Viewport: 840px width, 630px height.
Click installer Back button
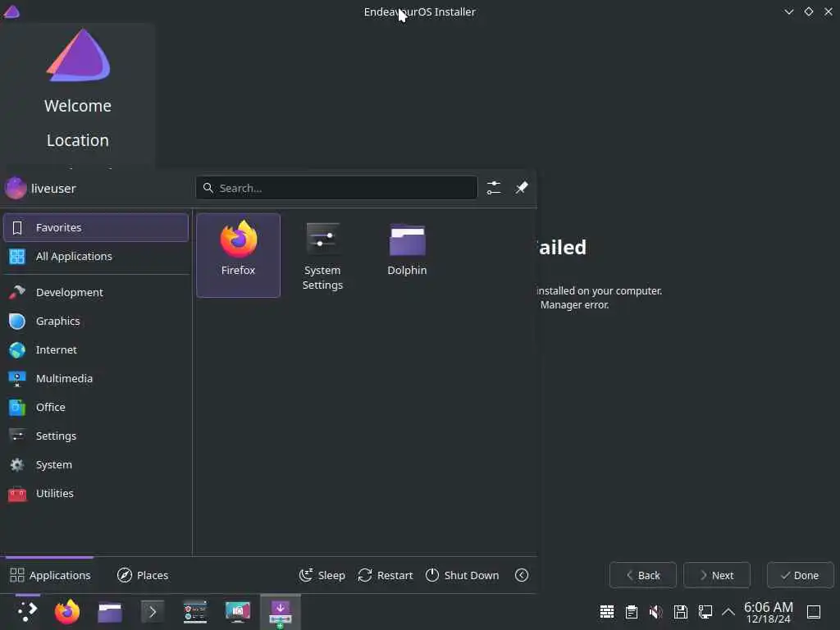pyautogui.click(x=643, y=575)
